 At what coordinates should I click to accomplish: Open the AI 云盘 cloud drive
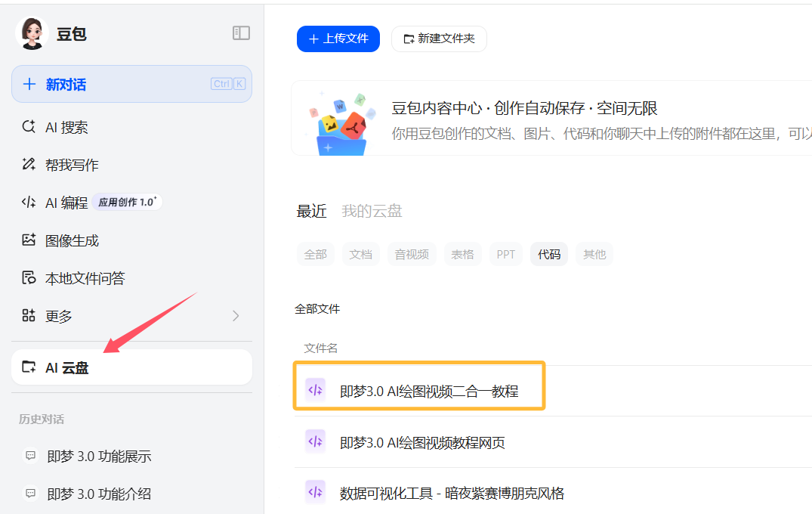(x=66, y=368)
